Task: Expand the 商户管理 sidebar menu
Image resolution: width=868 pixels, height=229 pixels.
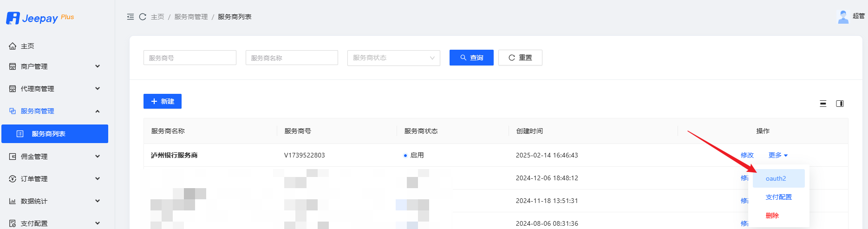Action: click(x=55, y=66)
